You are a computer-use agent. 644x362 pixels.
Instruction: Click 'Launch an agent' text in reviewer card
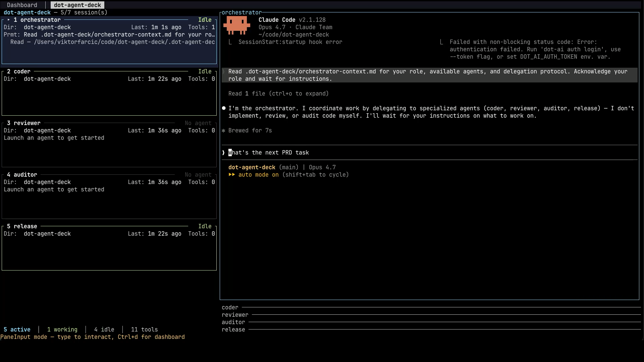tap(54, 138)
